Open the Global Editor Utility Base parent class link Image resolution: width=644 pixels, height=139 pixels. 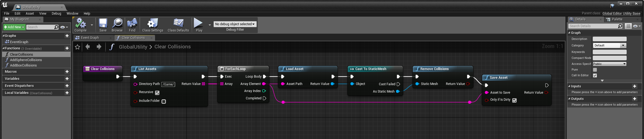pos(621,13)
